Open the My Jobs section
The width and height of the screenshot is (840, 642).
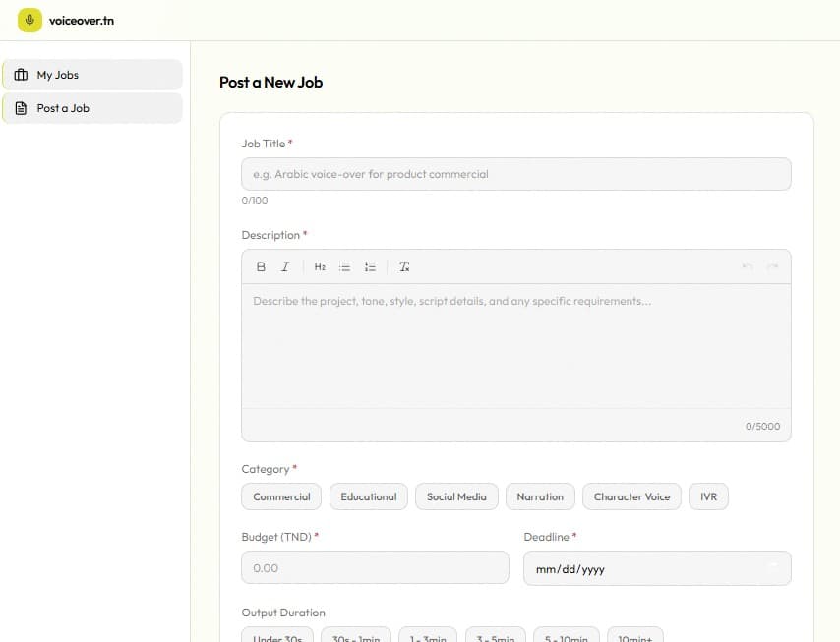[x=92, y=74]
